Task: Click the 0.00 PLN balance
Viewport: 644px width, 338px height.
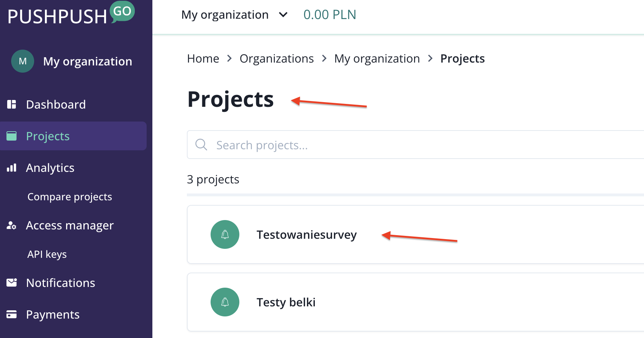Action: pos(330,15)
